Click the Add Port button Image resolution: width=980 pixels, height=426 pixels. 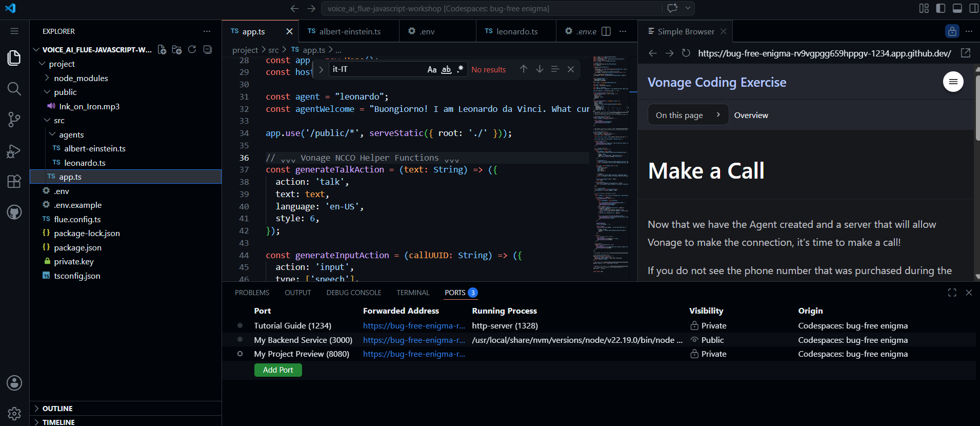point(278,370)
